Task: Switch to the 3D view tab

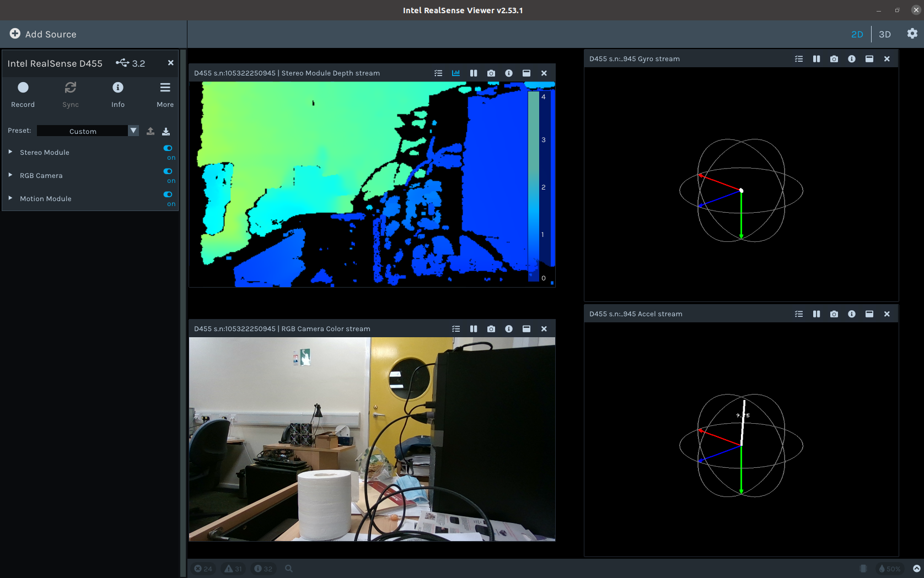Action: pyautogui.click(x=885, y=34)
